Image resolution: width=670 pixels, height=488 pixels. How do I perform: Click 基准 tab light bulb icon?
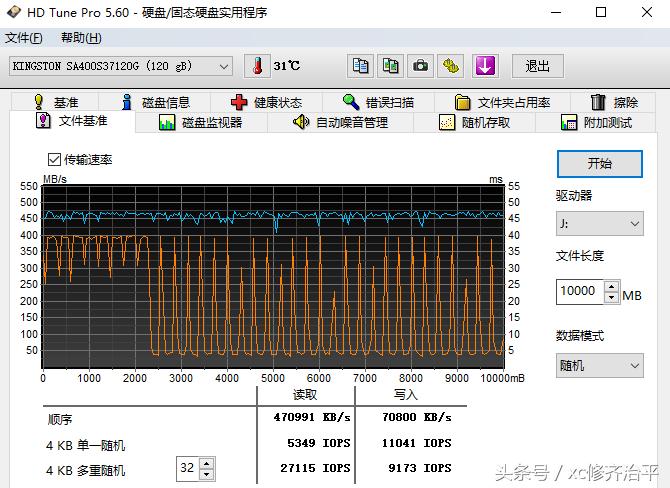click(x=39, y=102)
